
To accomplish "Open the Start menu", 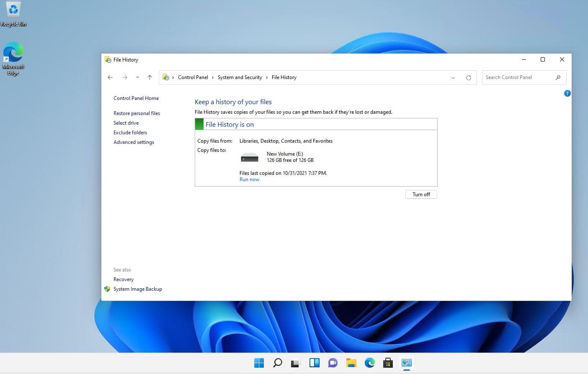I will pos(259,362).
